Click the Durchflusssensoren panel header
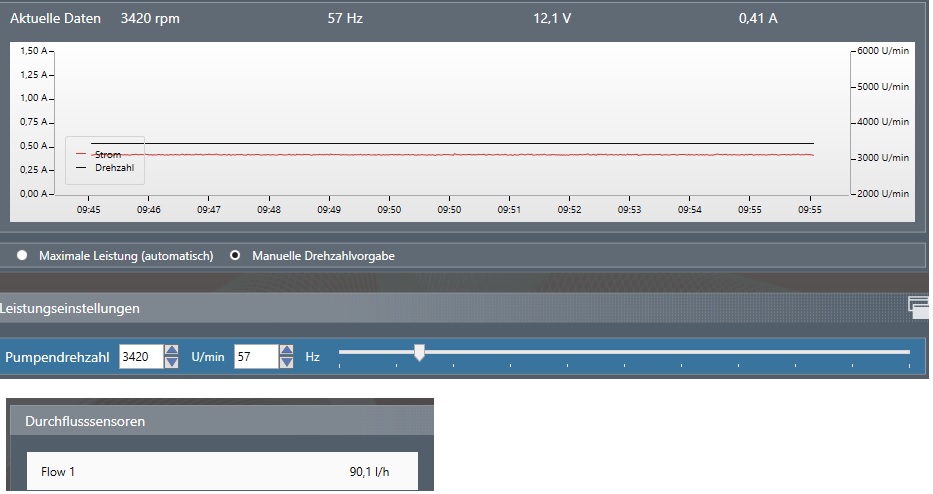This screenshot has height=494, width=933. tap(222, 421)
